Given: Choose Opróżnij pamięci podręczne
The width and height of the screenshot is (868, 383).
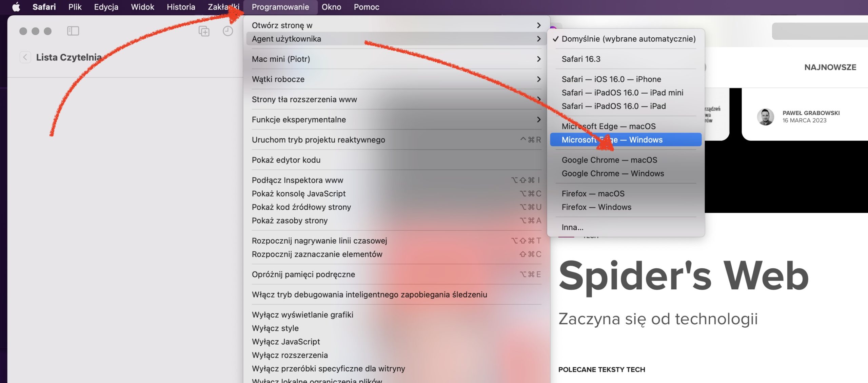Looking at the screenshot, I should 396,274.
